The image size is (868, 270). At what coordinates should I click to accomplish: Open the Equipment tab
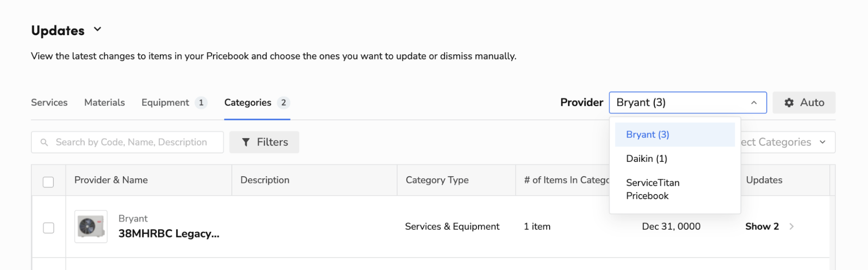tap(165, 102)
